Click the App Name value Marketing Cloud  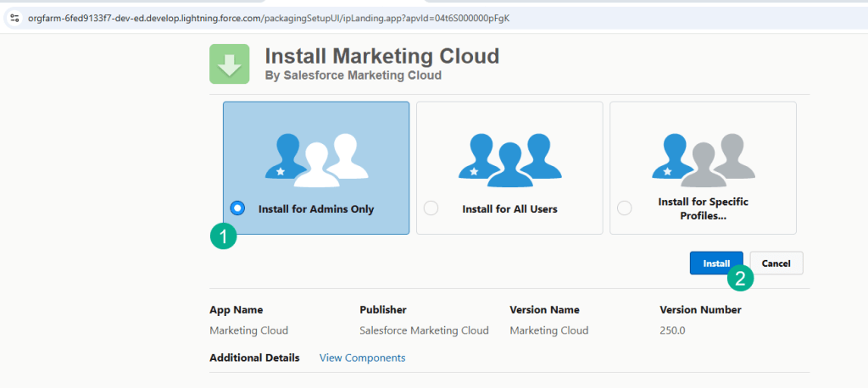(248, 330)
